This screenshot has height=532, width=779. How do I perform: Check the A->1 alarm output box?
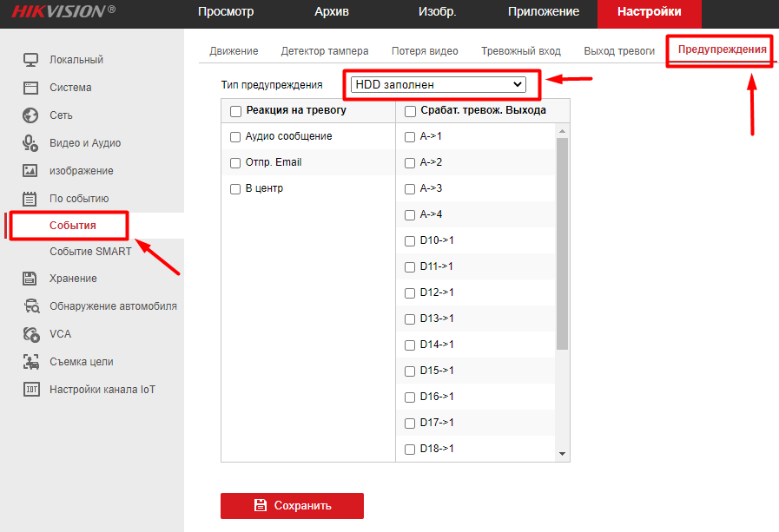[410, 137]
